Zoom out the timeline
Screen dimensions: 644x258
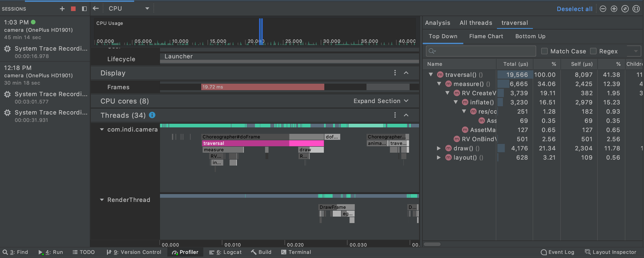[603, 9]
